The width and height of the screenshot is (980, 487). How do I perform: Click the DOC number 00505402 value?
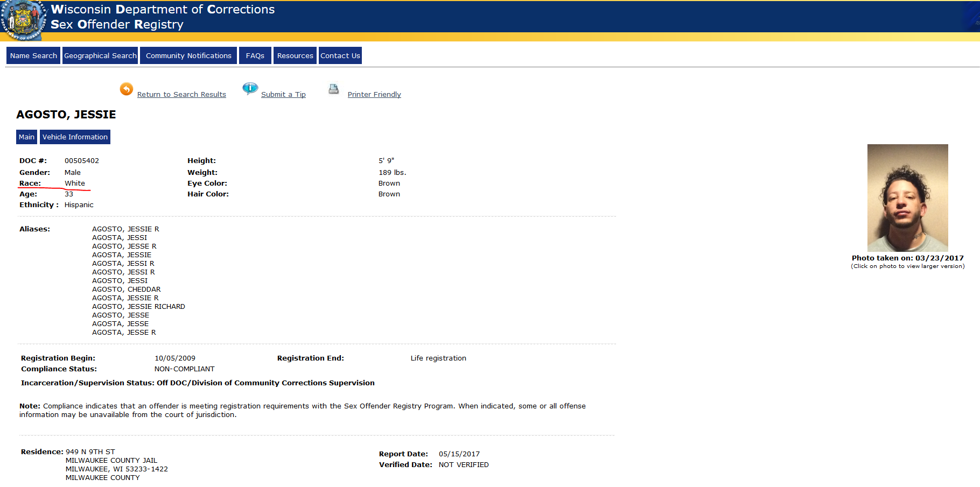tap(82, 161)
